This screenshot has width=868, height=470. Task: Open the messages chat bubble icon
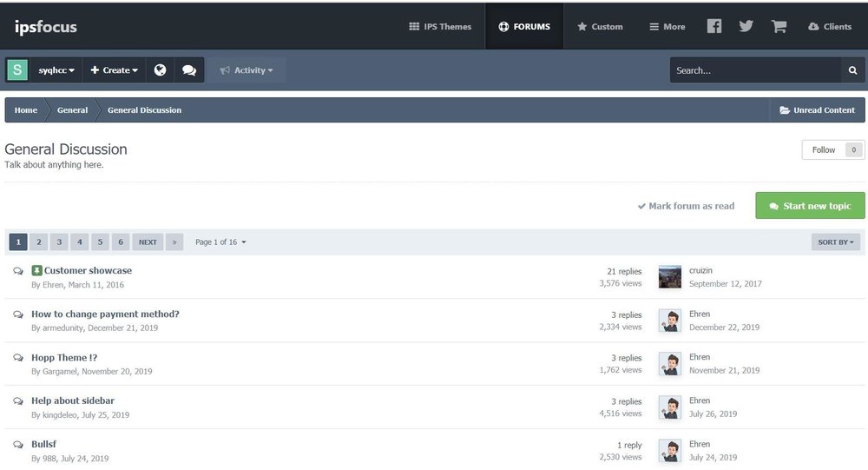pyautogui.click(x=188, y=70)
